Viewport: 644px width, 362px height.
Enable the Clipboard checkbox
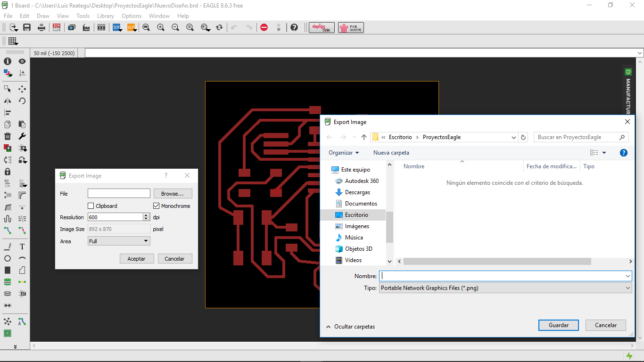(x=91, y=206)
